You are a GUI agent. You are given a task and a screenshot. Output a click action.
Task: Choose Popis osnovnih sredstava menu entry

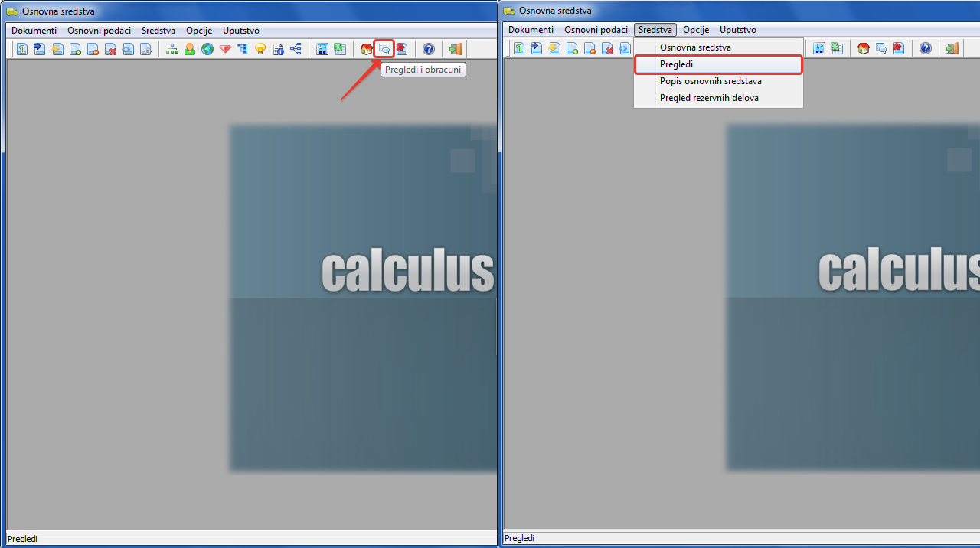719,81
